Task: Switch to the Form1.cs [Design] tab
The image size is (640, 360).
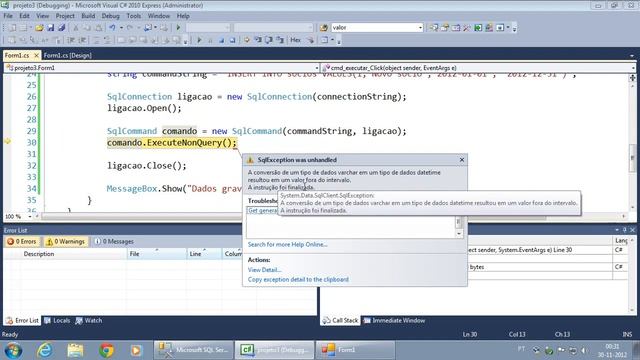Action: 67,56
